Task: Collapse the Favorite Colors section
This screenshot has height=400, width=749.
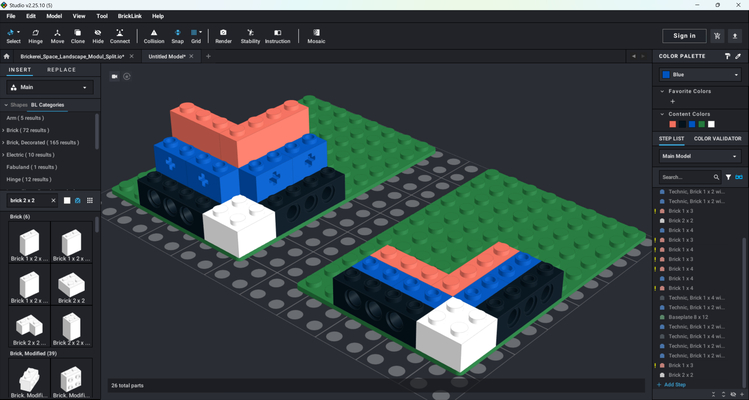Action: [662, 91]
